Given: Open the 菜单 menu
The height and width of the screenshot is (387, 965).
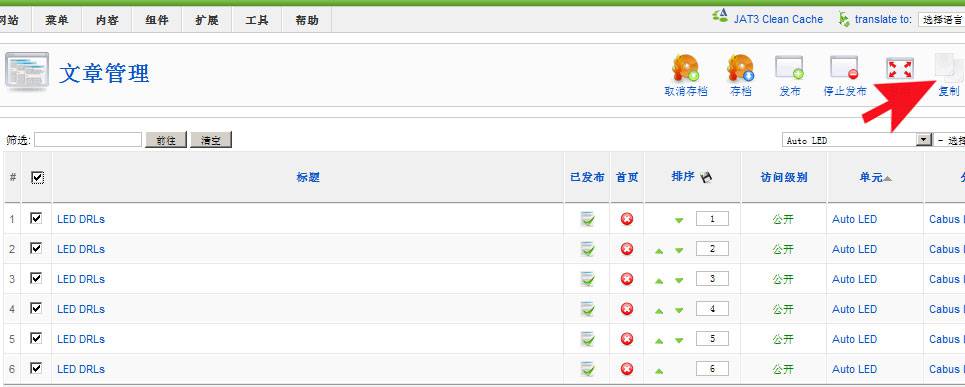Looking at the screenshot, I should point(57,20).
